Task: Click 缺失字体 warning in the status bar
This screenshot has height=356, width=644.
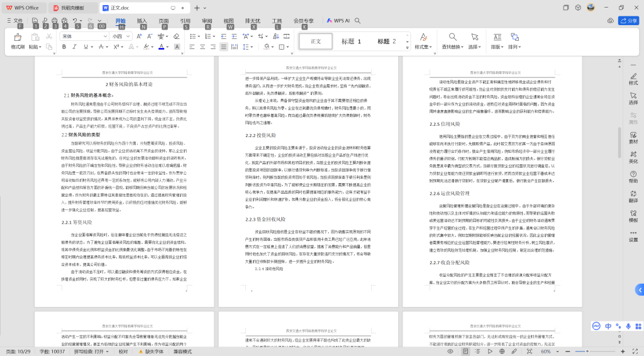Action: point(151,352)
